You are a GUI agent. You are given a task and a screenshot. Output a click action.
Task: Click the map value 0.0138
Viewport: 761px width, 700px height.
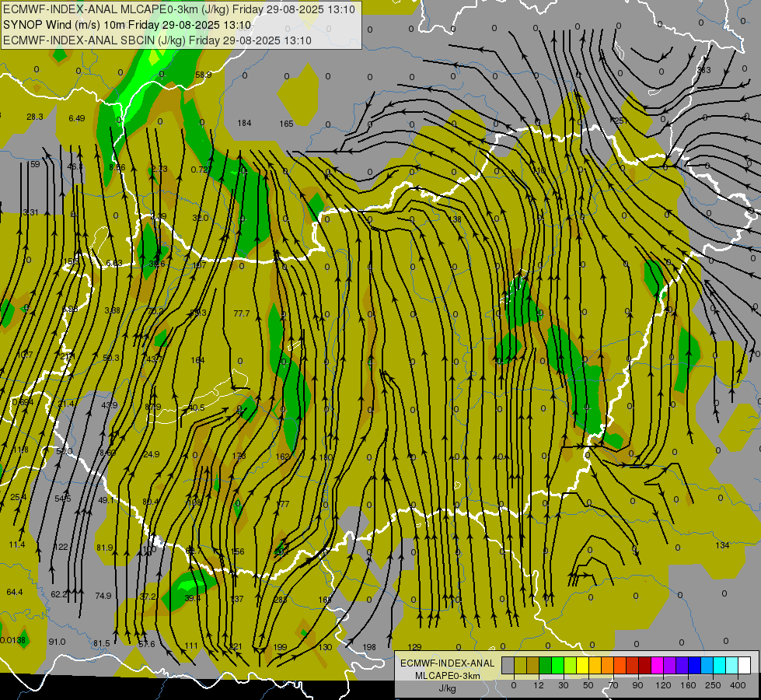coord(12,640)
